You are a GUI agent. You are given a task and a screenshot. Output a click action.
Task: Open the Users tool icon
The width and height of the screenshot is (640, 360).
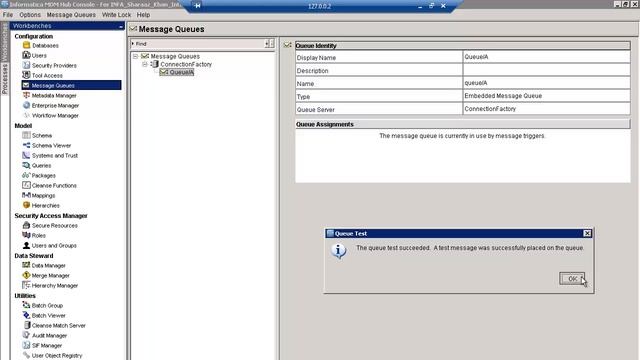pos(27,55)
